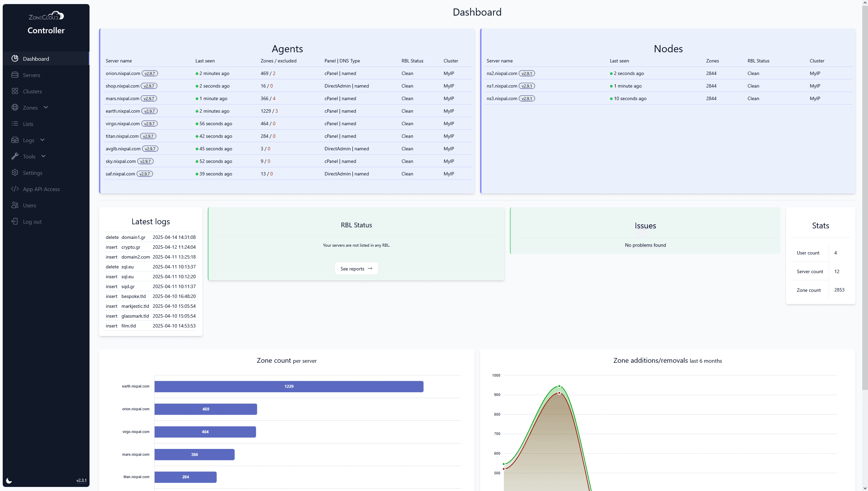
Task: Click the Settings gear icon
Action: click(x=15, y=172)
